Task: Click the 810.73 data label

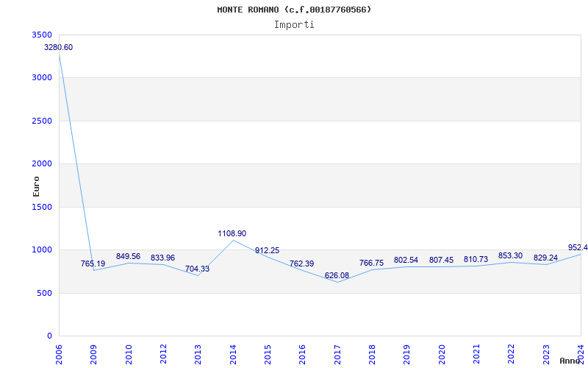Action: pos(476,260)
